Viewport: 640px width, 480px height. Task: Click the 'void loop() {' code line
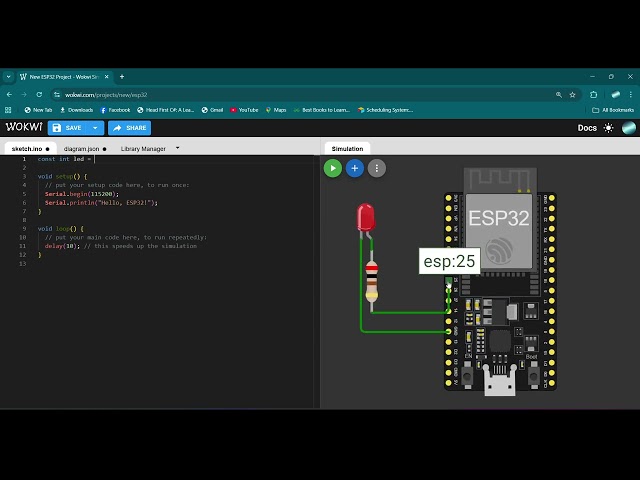[60, 229]
